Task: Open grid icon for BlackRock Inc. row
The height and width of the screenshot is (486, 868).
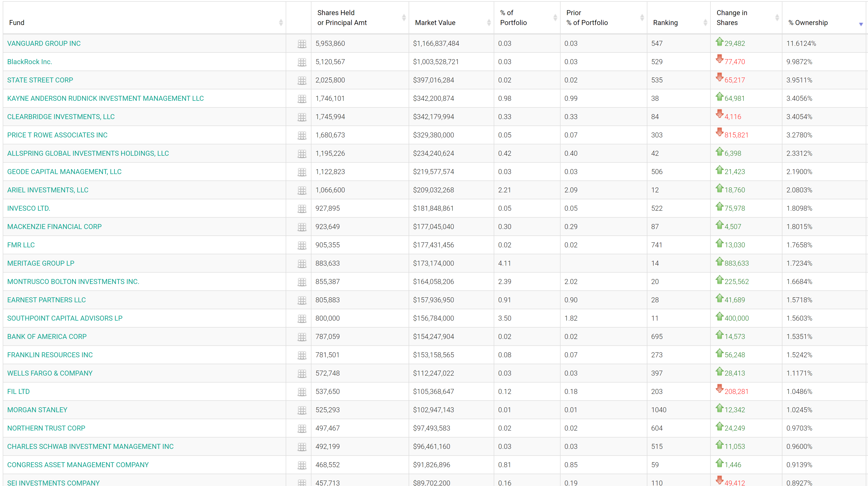Action: pyautogui.click(x=302, y=62)
